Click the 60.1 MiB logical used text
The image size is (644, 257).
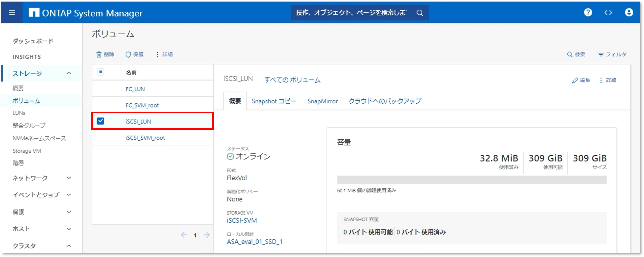(366, 191)
